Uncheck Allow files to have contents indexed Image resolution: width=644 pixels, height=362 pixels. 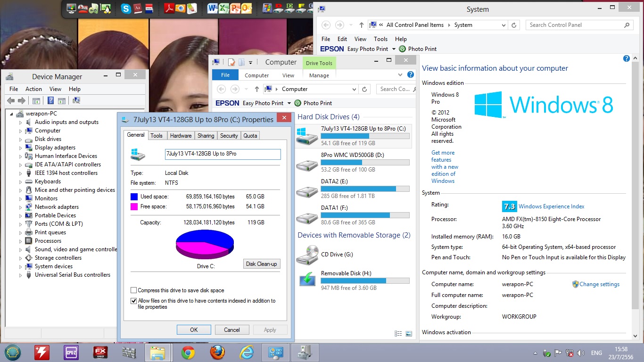(134, 301)
